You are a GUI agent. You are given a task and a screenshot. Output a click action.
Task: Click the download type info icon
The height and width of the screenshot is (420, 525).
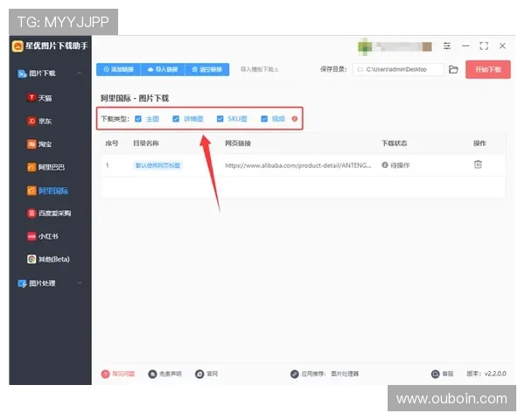[295, 119]
